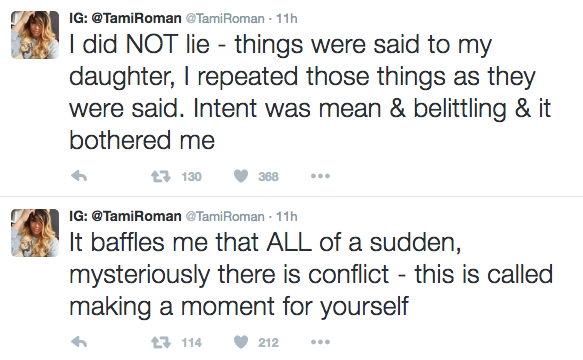
Task: Like the tweet with 368 likes
Action: tap(241, 176)
